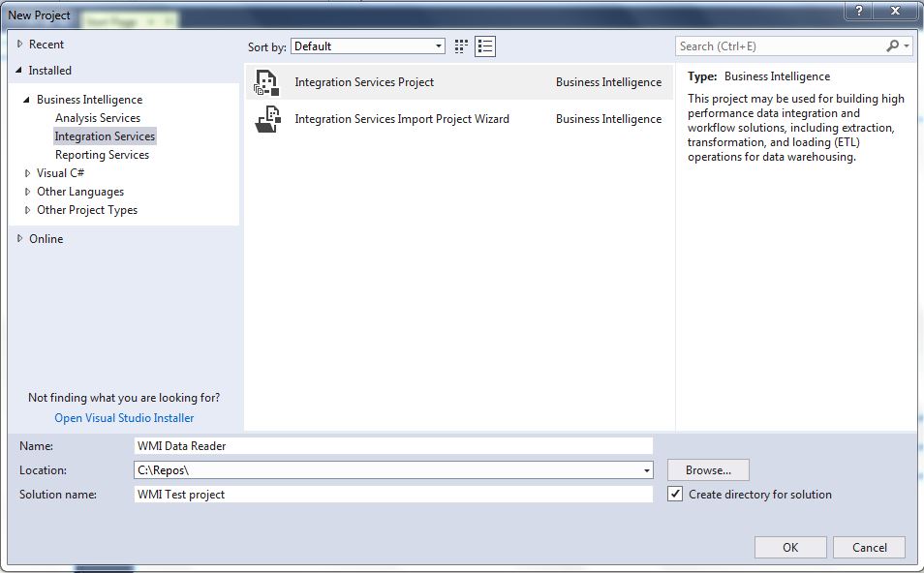
Task: Select the Business Intelligence category label
Action: (x=89, y=100)
